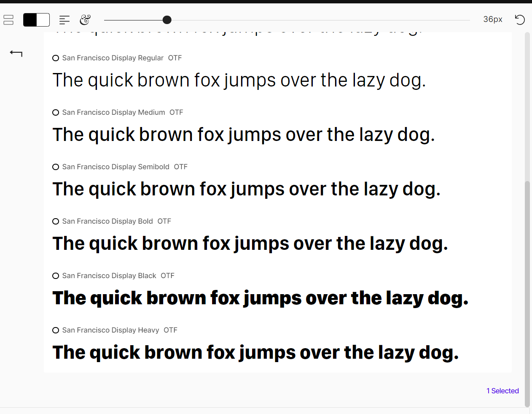
Task: Click the Heavy weight preview sentence
Action: coord(256,353)
